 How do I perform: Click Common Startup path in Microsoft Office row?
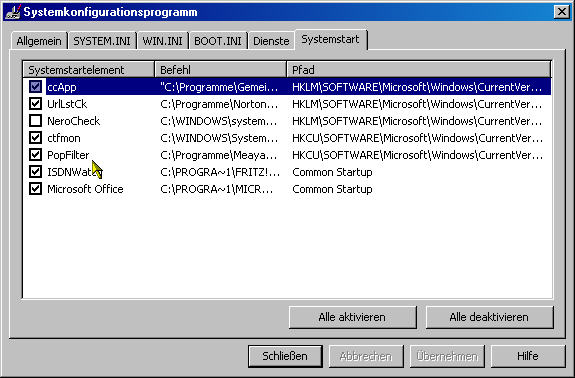click(332, 189)
